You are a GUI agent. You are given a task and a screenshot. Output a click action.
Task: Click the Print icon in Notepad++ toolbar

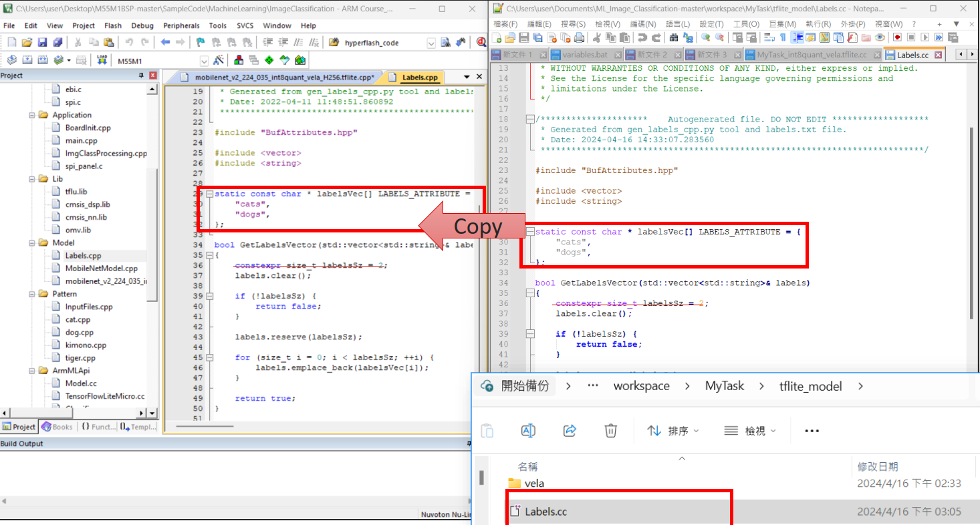(x=579, y=37)
